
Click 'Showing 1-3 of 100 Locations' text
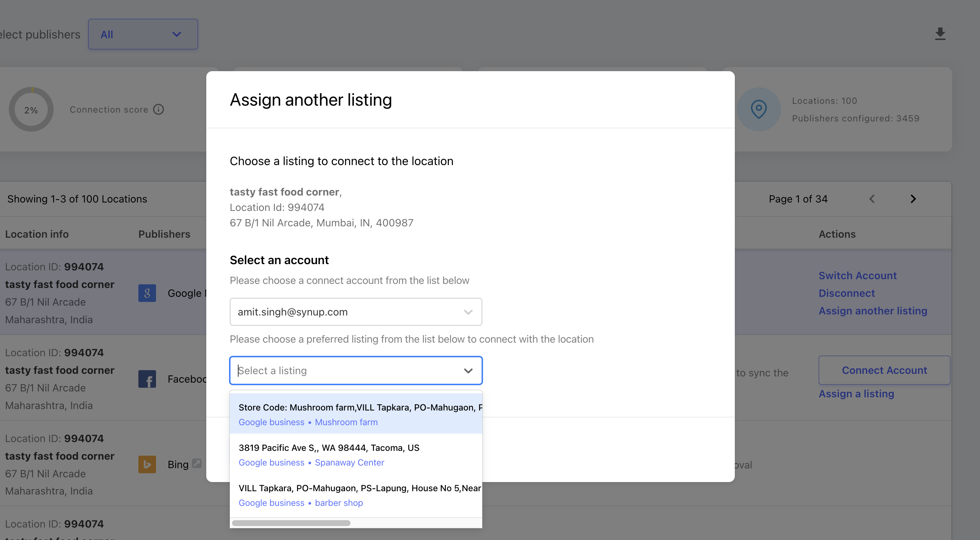coord(77,199)
